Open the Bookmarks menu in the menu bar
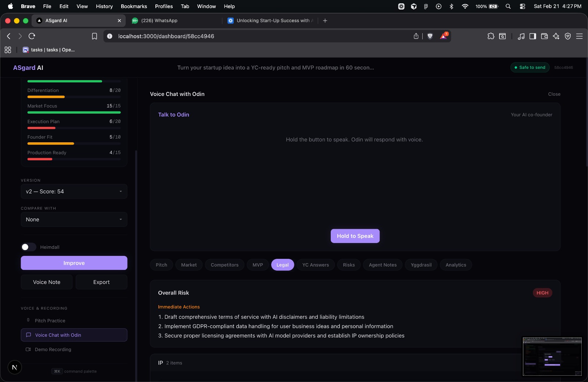The image size is (588, 382). [134, 6]
